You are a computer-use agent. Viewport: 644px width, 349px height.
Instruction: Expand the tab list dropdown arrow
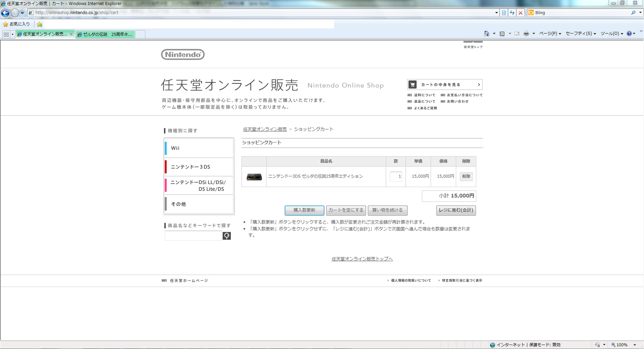click(13, 34)
